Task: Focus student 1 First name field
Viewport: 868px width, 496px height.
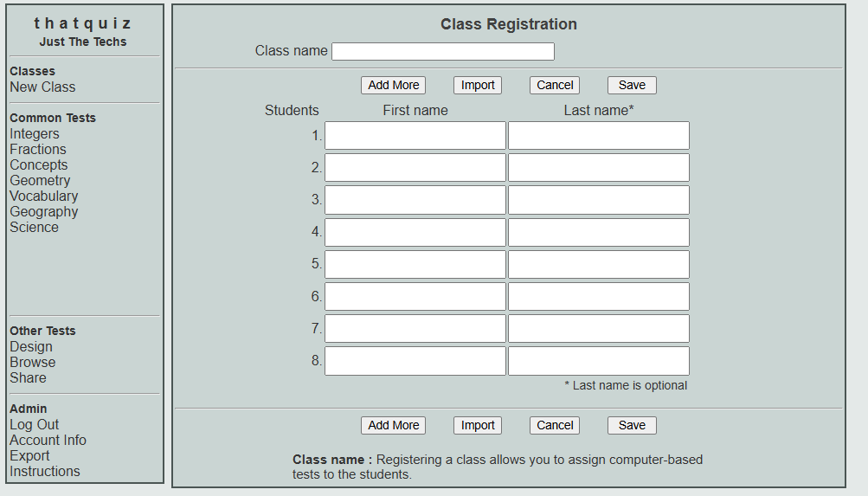Action: [415, 136]
